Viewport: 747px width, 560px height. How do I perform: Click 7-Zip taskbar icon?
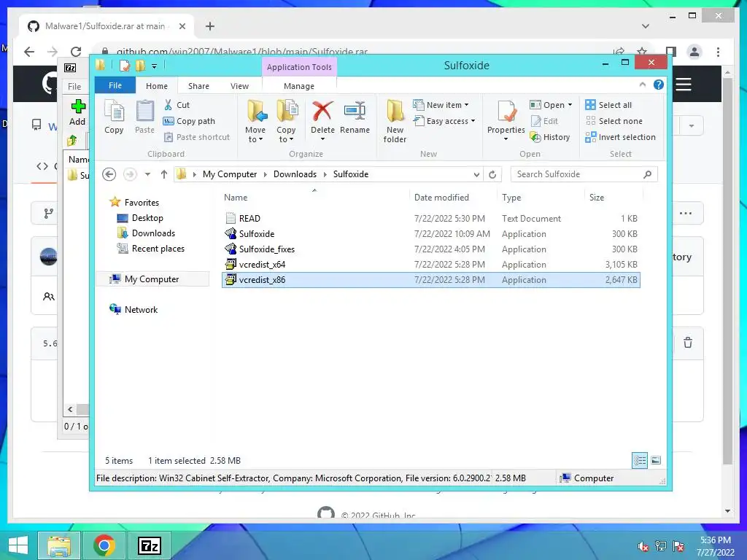149,545
